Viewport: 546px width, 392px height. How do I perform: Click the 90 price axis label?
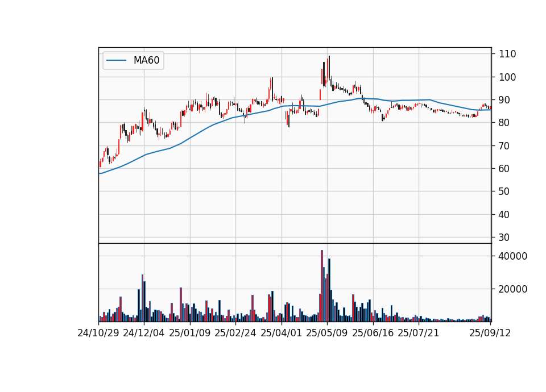pyautogui.click(x=504, y=100)
